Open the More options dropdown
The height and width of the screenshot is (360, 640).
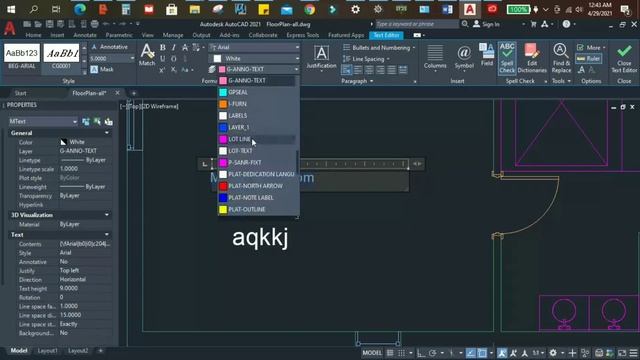click(x=591, y=48)
